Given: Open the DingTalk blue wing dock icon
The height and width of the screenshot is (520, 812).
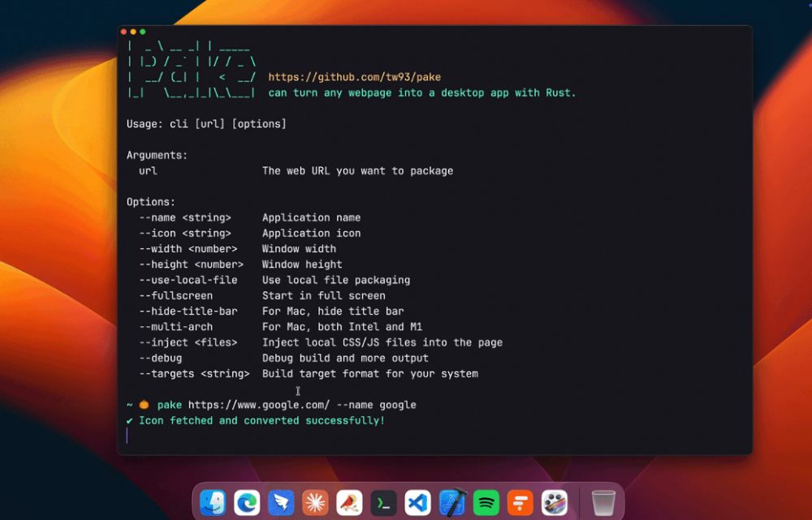Looking at the screenshot, I should point(281,502).
